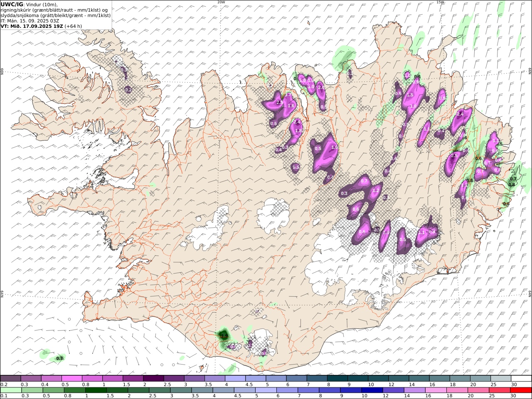Select the lavender 4 snow legend swatch
The height and width of the screenshot is (399, 532).
(x=235, y=378)
